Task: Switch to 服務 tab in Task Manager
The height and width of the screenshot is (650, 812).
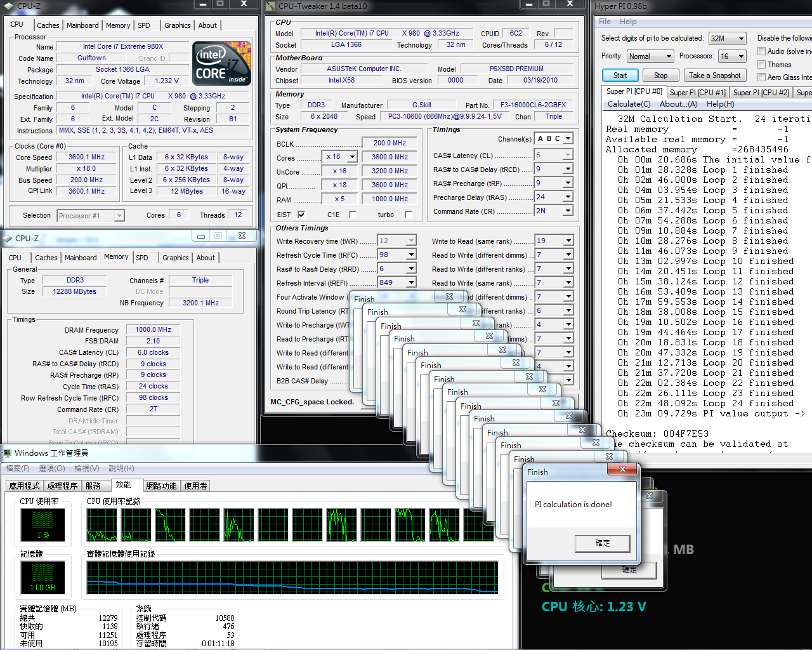Action: [x=93, y=486]
